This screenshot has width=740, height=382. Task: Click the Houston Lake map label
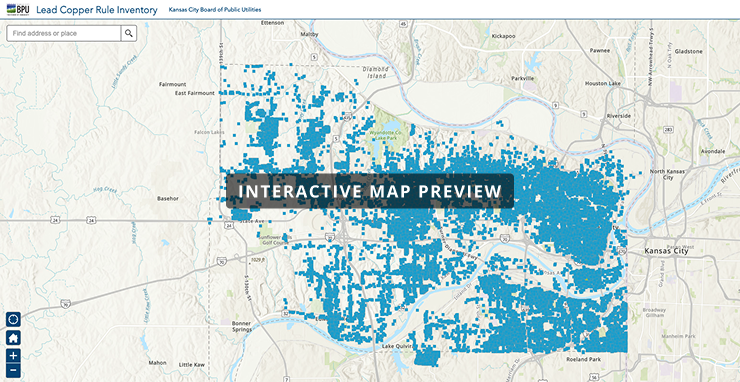603,84
